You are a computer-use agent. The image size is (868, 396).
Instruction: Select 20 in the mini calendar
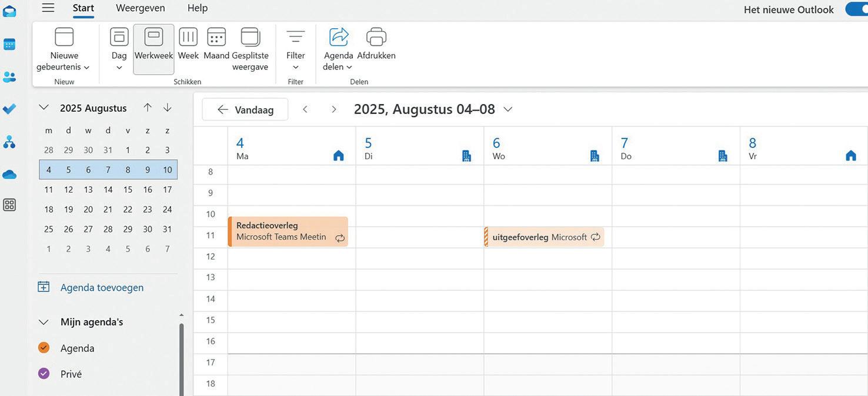click(88, 209)
